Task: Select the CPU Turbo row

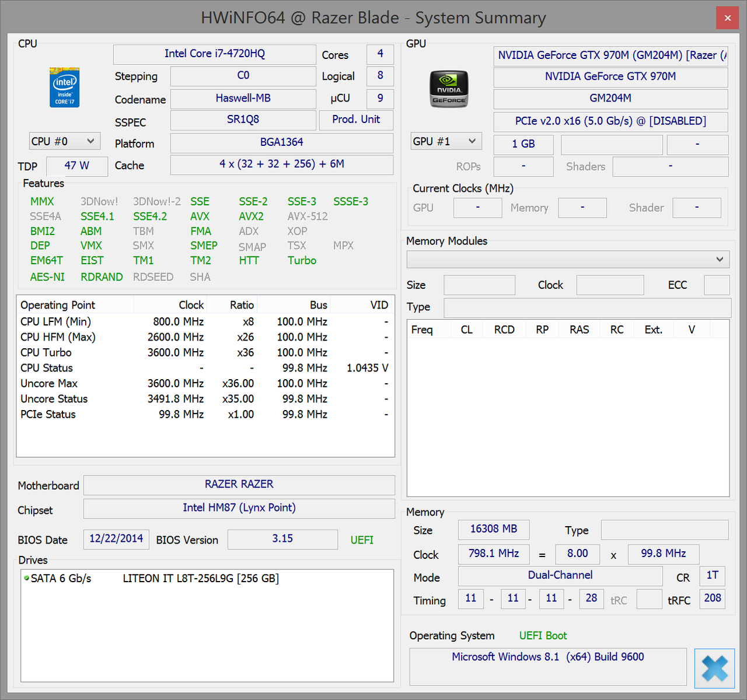Action: [x=205, y=353]
